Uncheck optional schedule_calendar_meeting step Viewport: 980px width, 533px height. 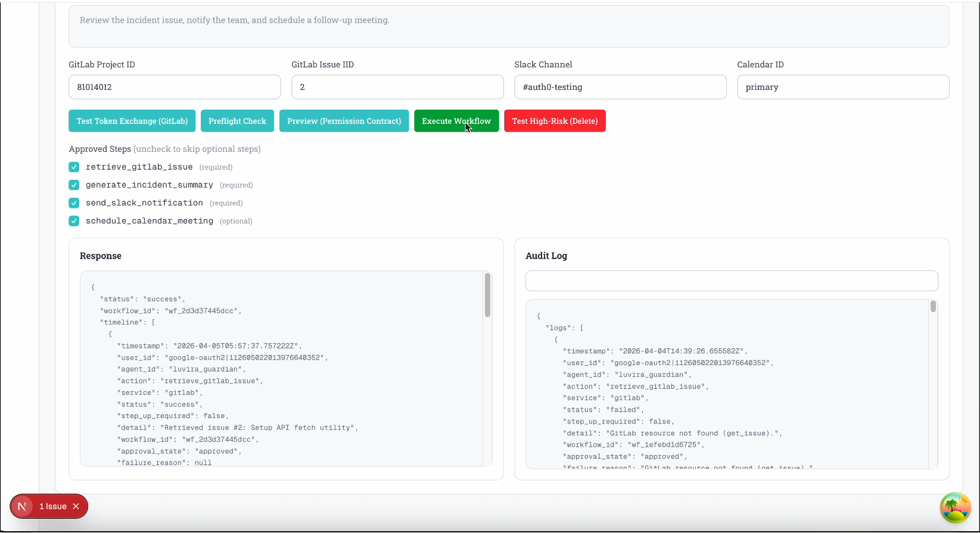click(x=74, y=221)
